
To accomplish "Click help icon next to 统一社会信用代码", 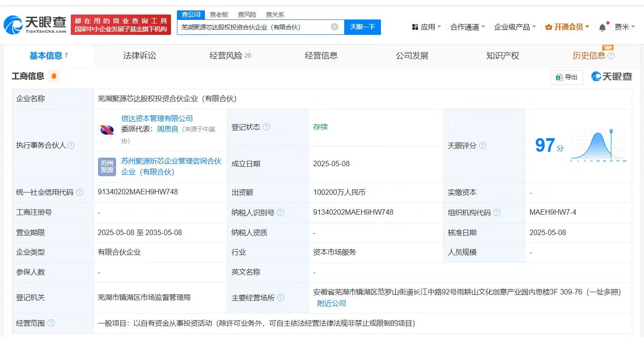I will 80,192.
